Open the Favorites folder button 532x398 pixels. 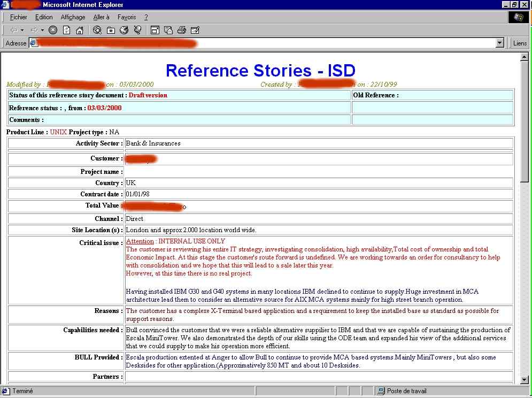coord(111,30)
